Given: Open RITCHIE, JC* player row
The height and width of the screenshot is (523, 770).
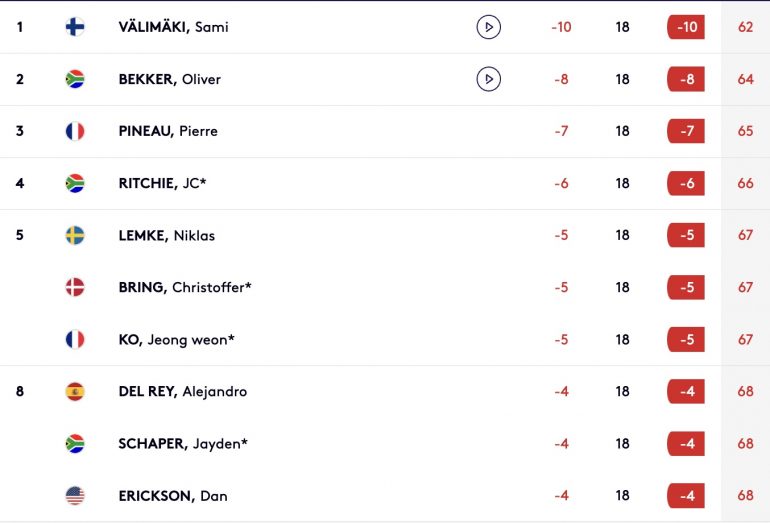Looking at the screenshot, I should (385, 183).
